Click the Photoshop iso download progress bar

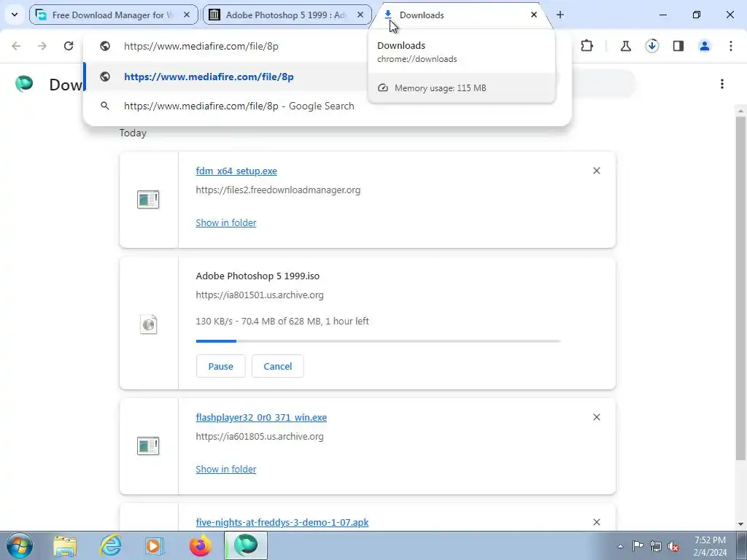click(379, 341)
